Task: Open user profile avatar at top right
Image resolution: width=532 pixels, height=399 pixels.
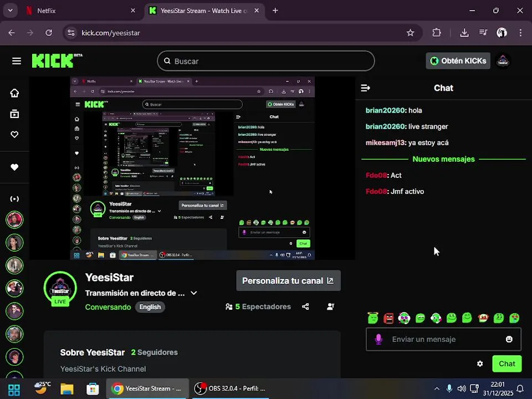Action: click(503, 61)
